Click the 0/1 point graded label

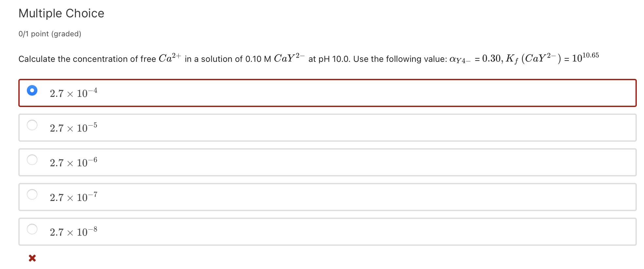coord(49,34)
